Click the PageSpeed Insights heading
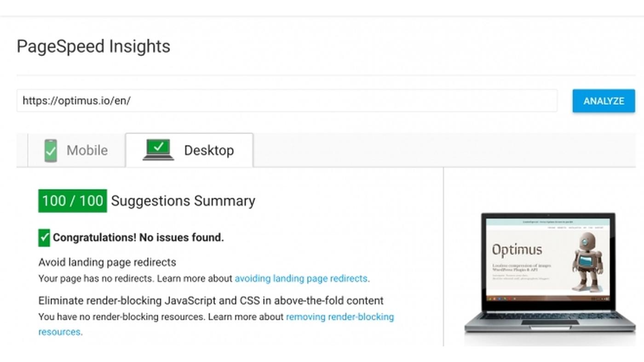The width and height of the screenshot is (644, 362). click(93, 46)
